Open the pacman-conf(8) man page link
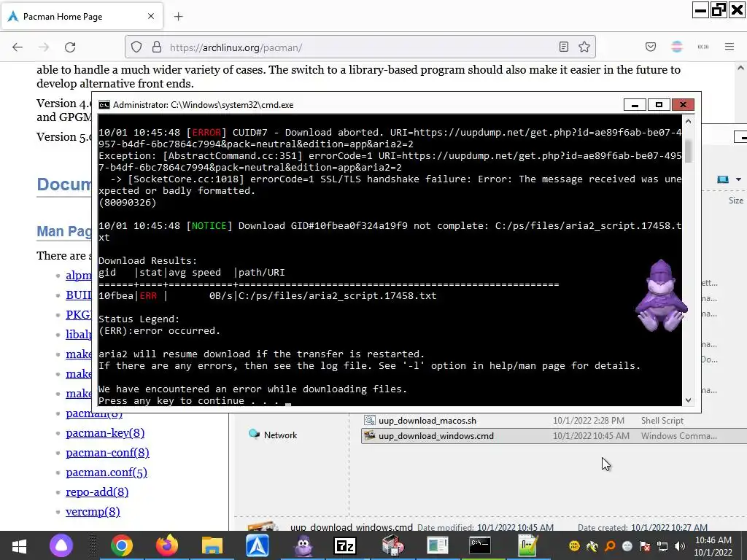747x560 pixels. coord(107,452)
